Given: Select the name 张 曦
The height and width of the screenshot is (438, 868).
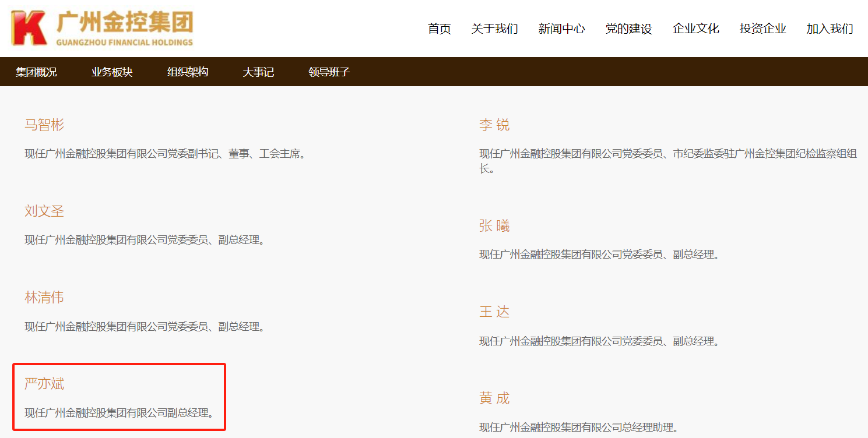Looking at the screenshot, I should tap(494, 226).
